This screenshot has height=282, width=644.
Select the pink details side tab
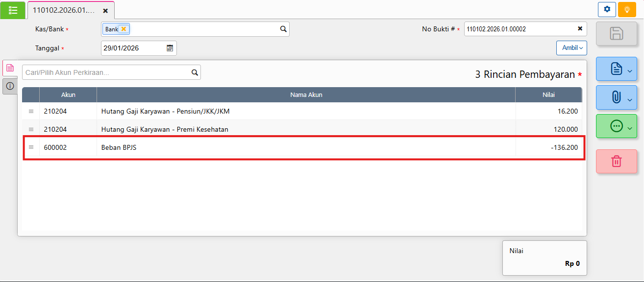10,68
